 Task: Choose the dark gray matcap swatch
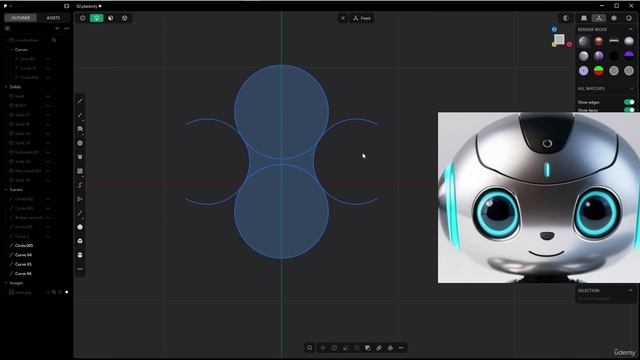point(584,41)
